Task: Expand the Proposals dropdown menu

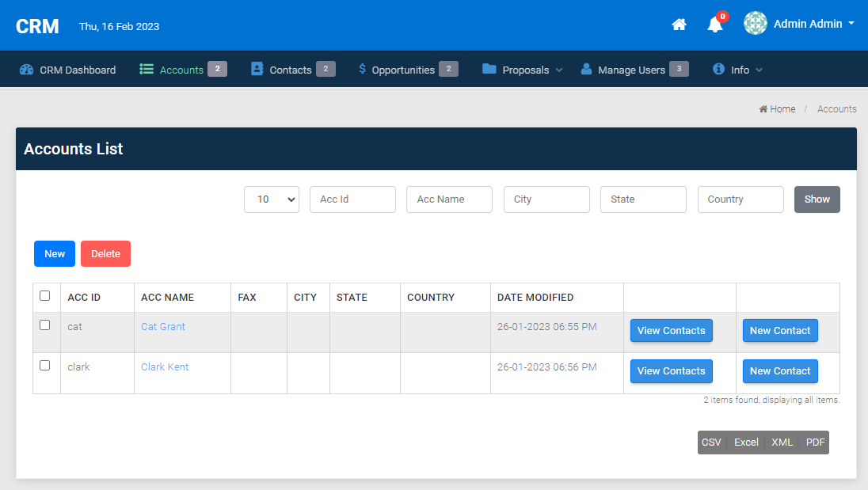Action: pos(523,70)
